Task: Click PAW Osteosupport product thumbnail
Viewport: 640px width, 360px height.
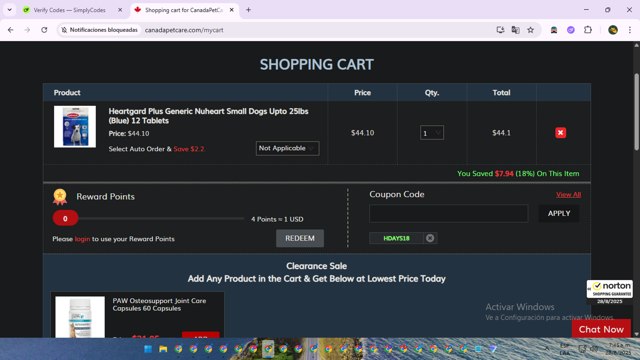Action: [x=80, y=317]
